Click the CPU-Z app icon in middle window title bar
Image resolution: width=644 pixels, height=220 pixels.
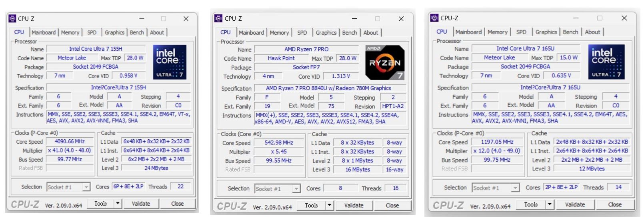tap(218, 18)
